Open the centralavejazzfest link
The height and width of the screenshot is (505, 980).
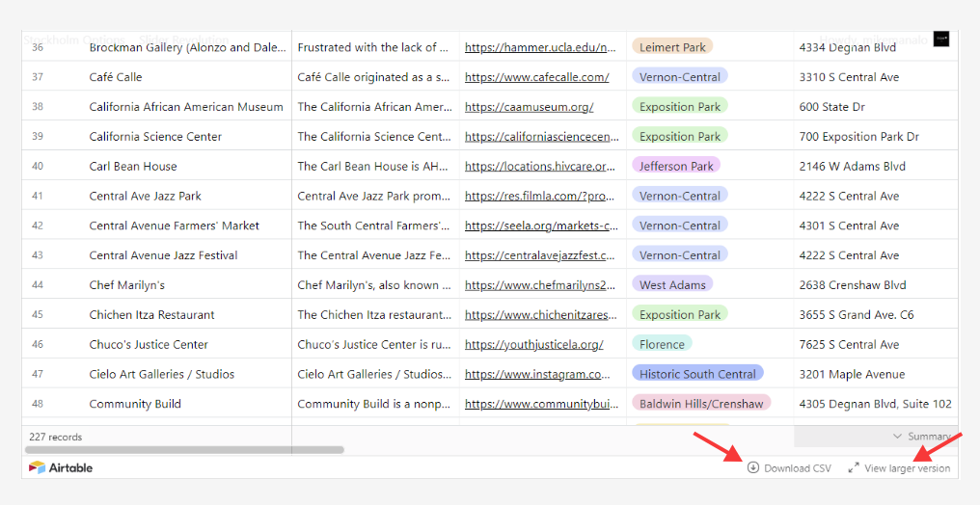point(540,255)
